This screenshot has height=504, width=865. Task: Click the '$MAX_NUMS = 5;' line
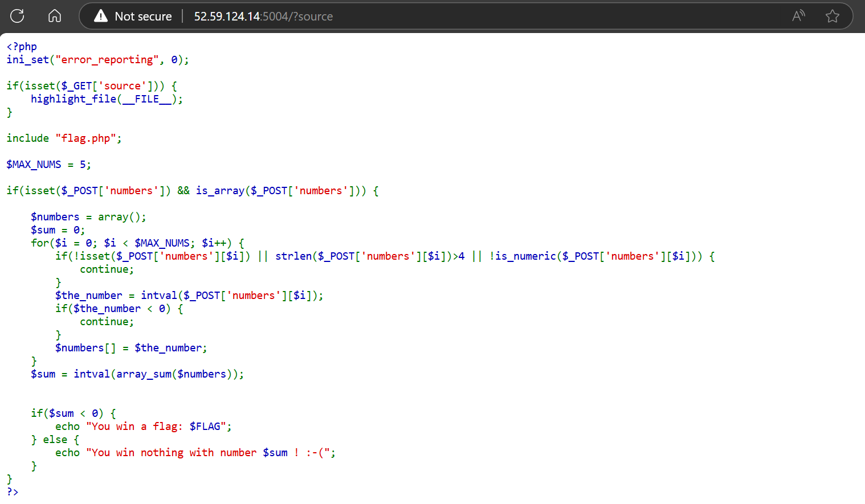[48, 165]
